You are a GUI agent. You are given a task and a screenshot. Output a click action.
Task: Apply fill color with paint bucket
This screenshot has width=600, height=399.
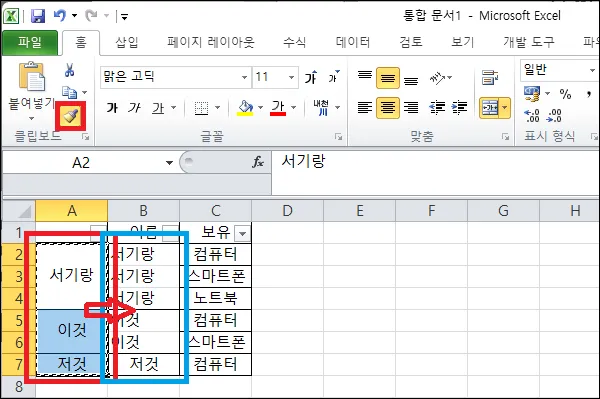245,108
